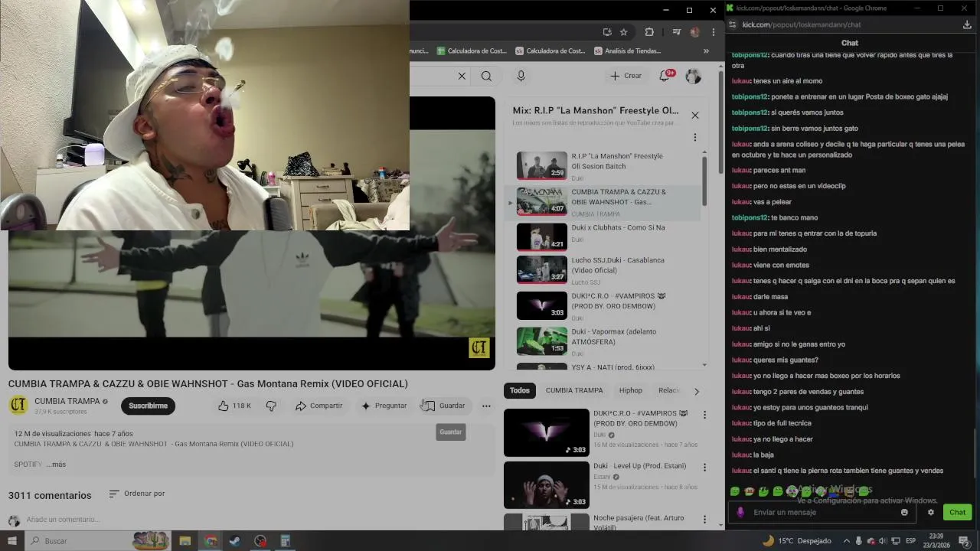The width and height of the screenshot is (980, 551).
Task: Click the install/cast page icon in address bar
Action: click(x=607, y=32)
